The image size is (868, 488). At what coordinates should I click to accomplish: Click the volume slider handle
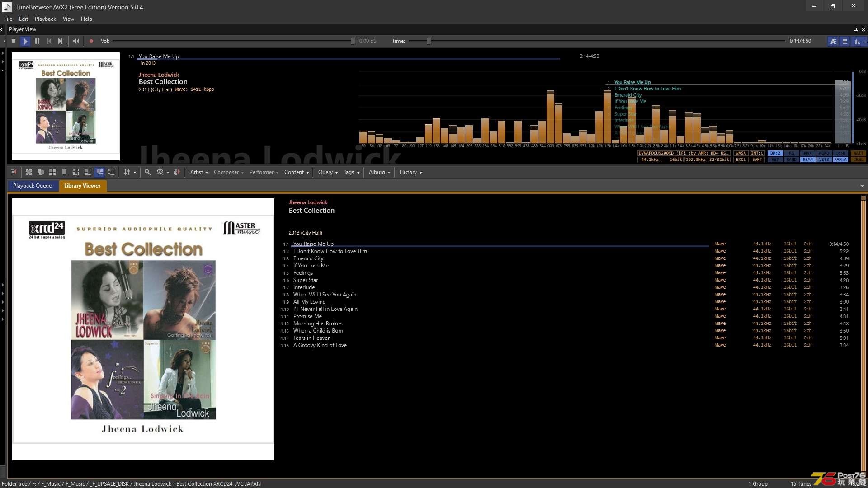(x=353, y=41)
